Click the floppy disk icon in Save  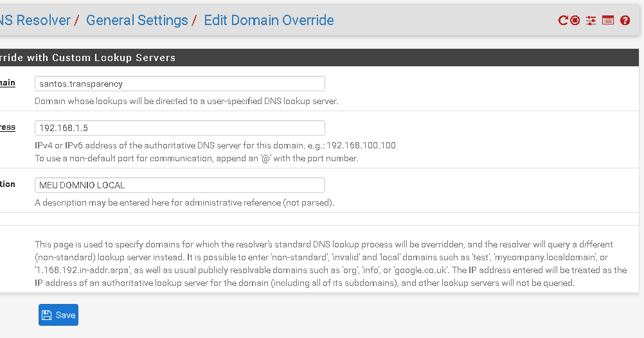pyautogui.click(x=47, y=315)
